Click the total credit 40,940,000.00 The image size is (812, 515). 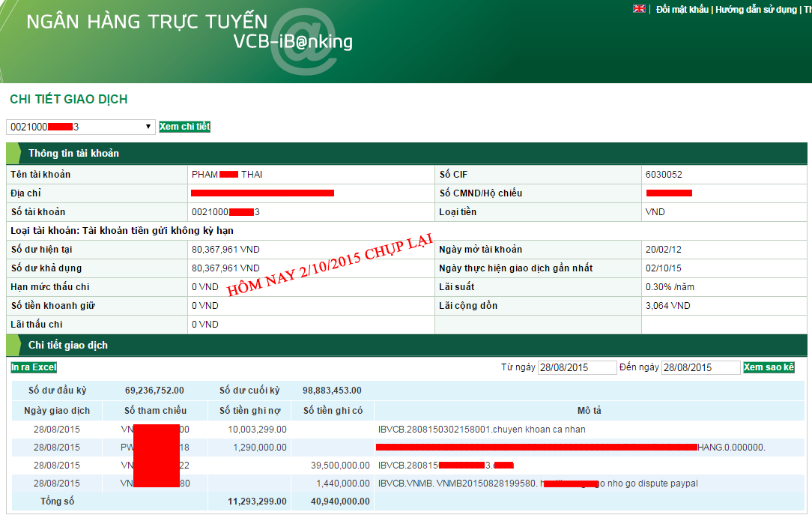pyautogui.click(x=340, y=501)
